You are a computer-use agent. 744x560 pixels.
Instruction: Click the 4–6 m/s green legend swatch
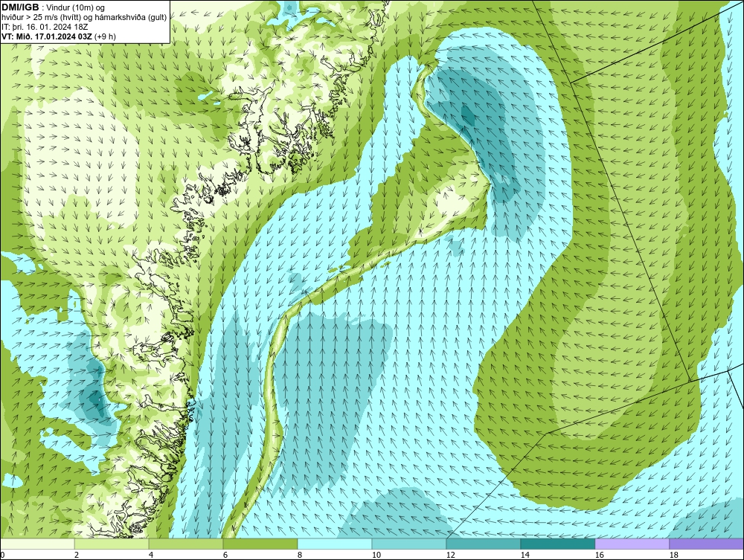(x=186, y=544)
